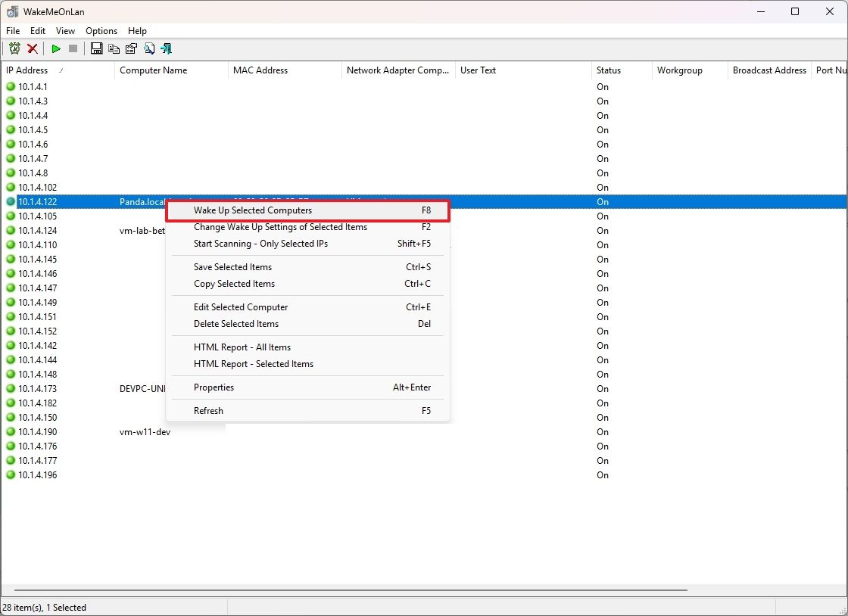Sort by the MAC Address column header
Screen dimensions: 848x616
pos(260,70)
